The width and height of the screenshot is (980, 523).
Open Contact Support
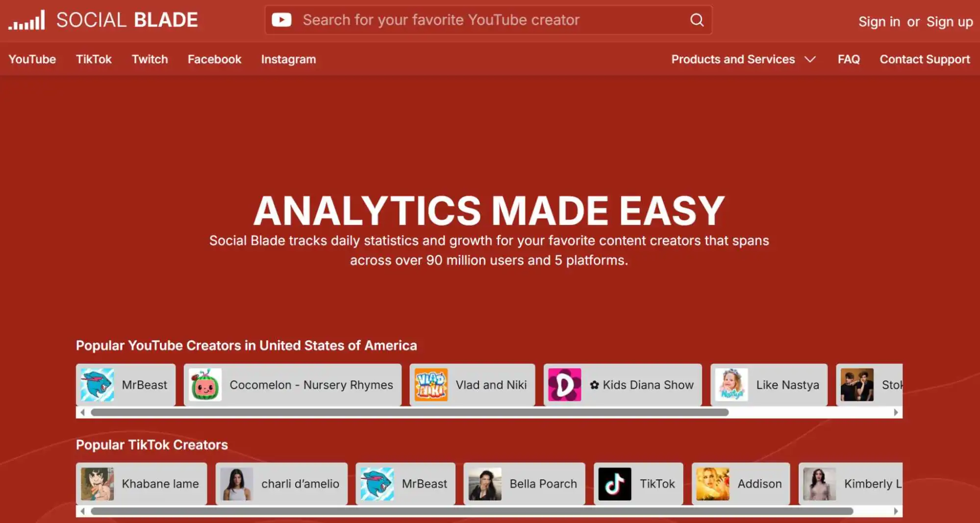tap(924, 59)
